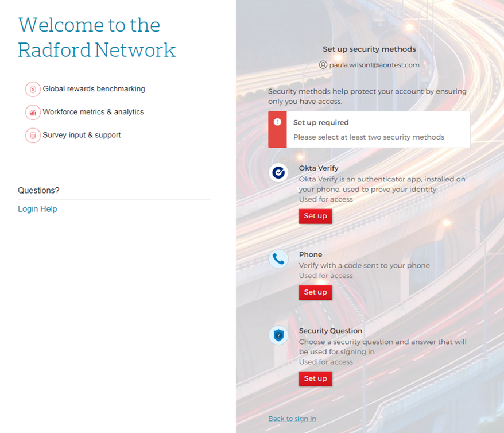Go back to sign in
The height and width of the screenshot is (433, 504).
[x=292, y=419]
